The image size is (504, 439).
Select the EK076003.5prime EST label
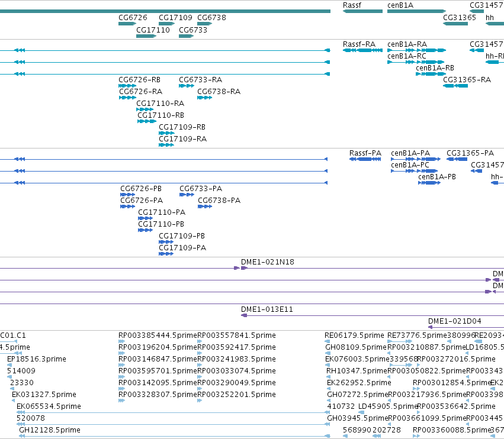pyautogui.click(x=357, y=359)
